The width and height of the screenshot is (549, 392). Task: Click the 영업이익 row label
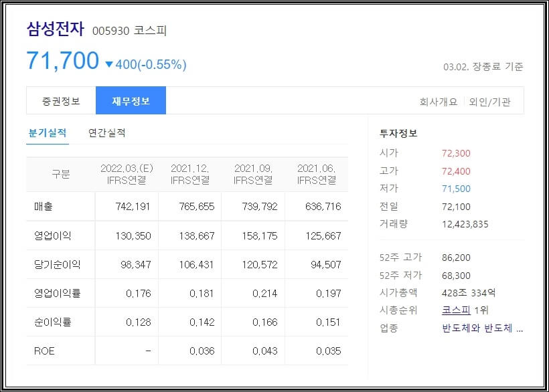52,235
